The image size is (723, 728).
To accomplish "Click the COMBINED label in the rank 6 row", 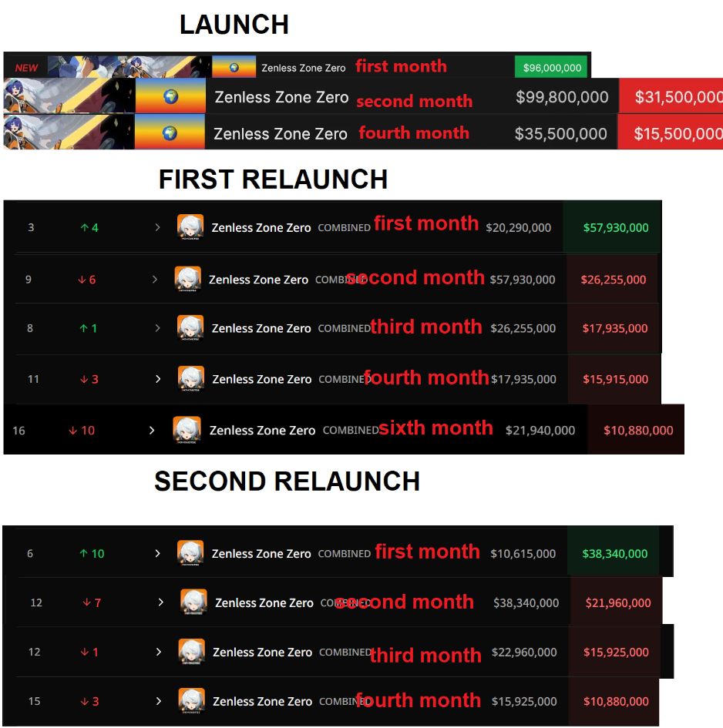I will coord(344,553).
